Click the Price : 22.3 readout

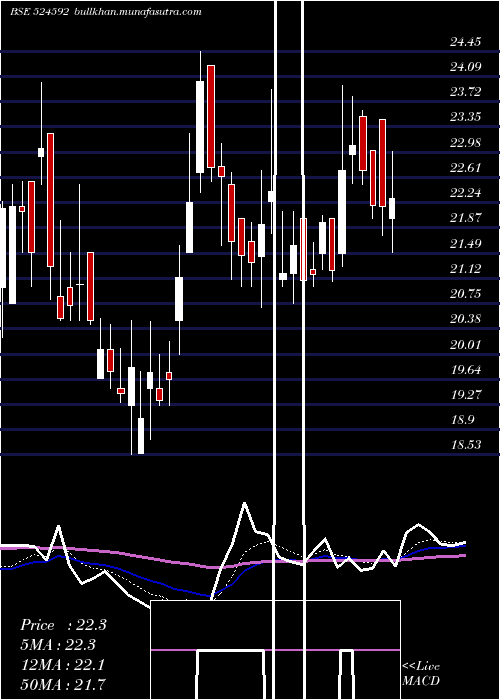click(63, 625)
